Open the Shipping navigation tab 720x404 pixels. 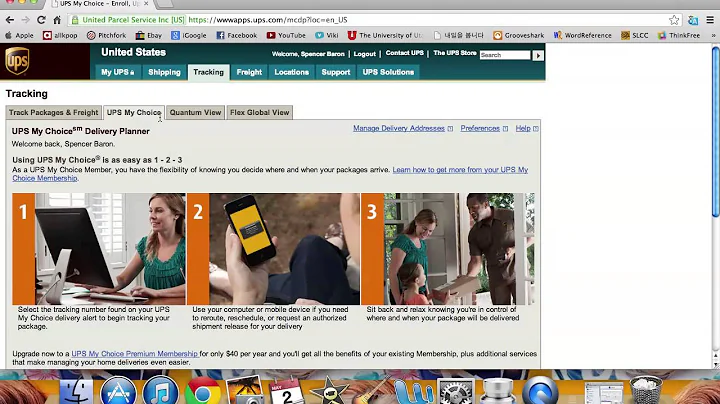164,72
